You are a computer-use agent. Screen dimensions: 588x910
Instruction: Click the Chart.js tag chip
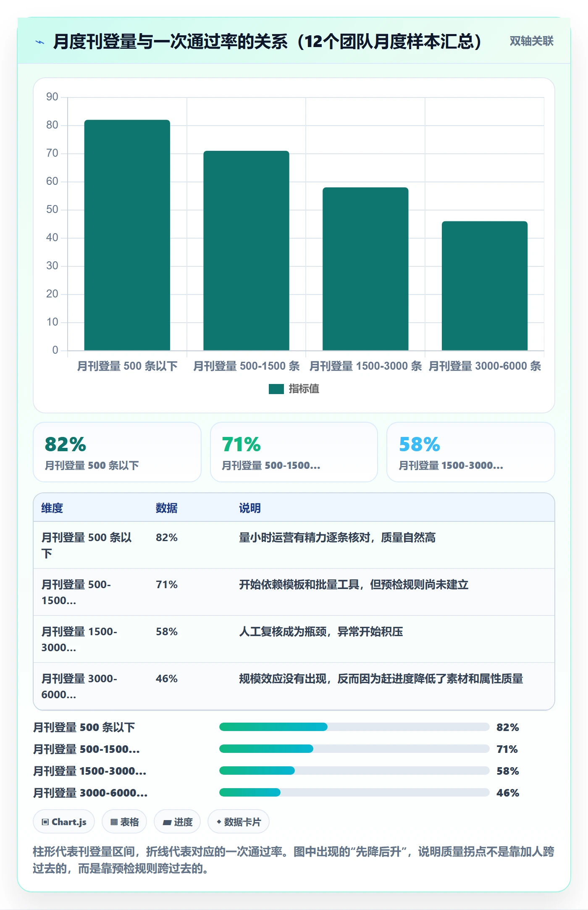[64, 822]
